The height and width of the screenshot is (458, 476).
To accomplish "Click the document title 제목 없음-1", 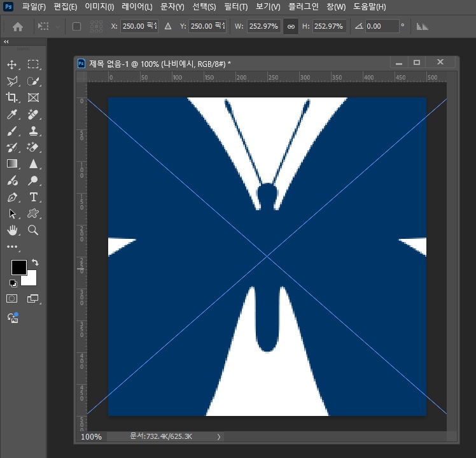I will 109,64.
